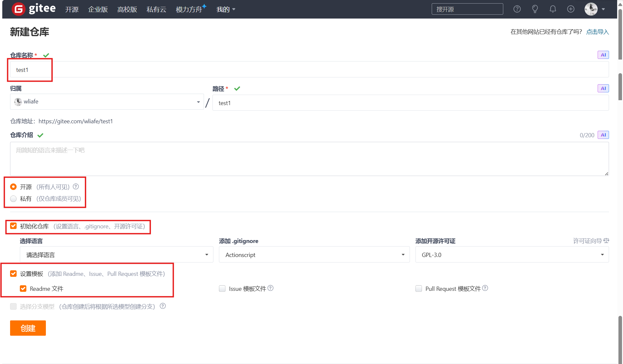Check the Pull Request 模板文件 box
The width and height of the screenshot is (623, 364).
[x=419, y=289]
